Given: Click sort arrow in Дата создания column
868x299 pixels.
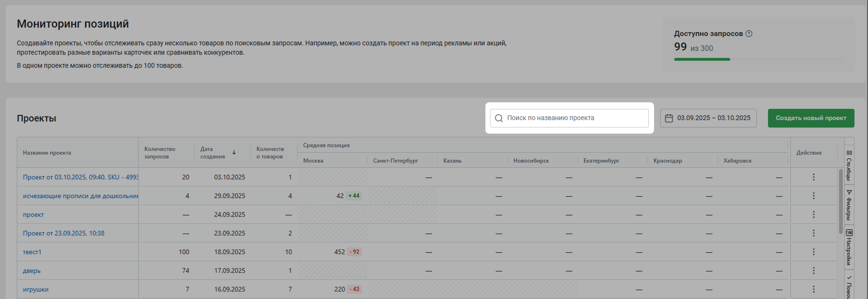Looking at the screenshot, I should (234, 152).
